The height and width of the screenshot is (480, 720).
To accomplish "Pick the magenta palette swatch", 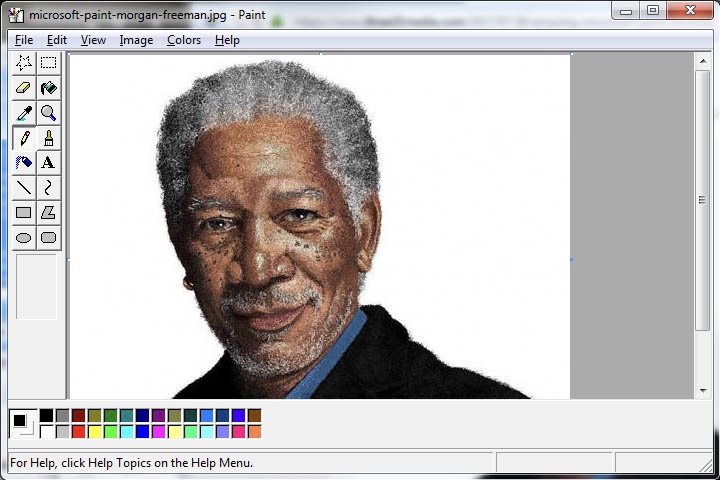I will point(158,432).
